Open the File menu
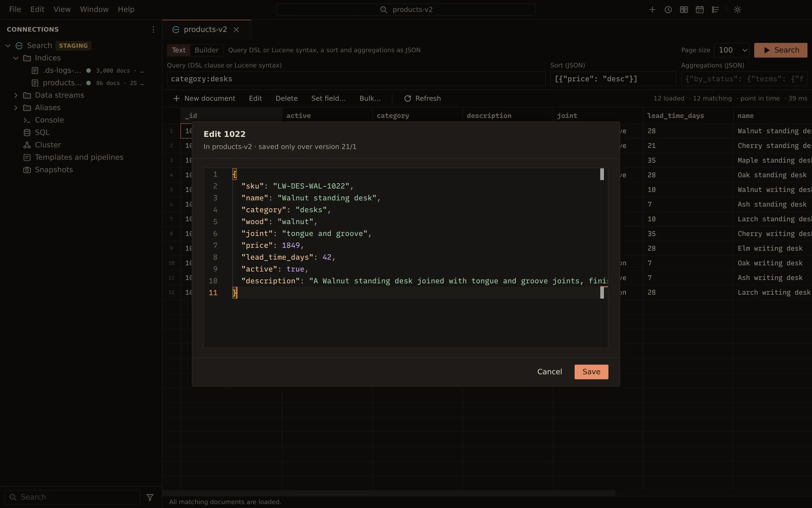812x508 pixels. tap(15, 9)
